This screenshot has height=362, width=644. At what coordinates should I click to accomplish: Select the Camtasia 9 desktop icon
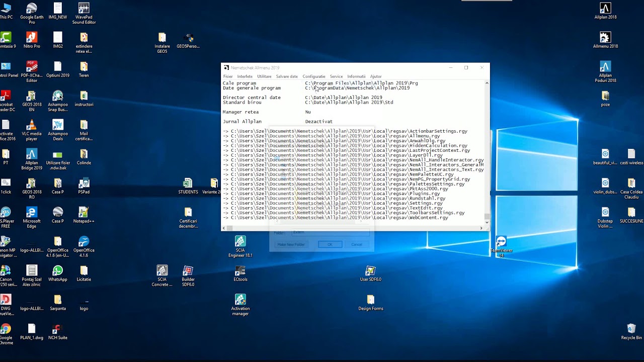pos(6,40)
